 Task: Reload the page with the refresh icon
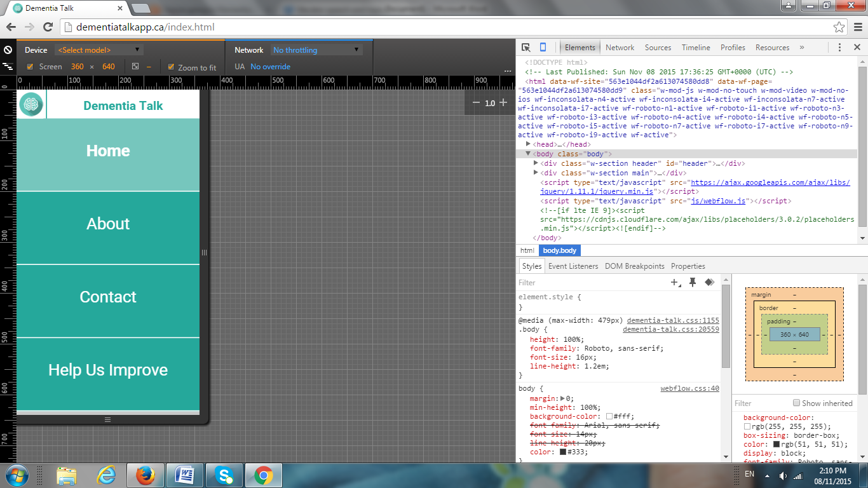tap(48, 27)
